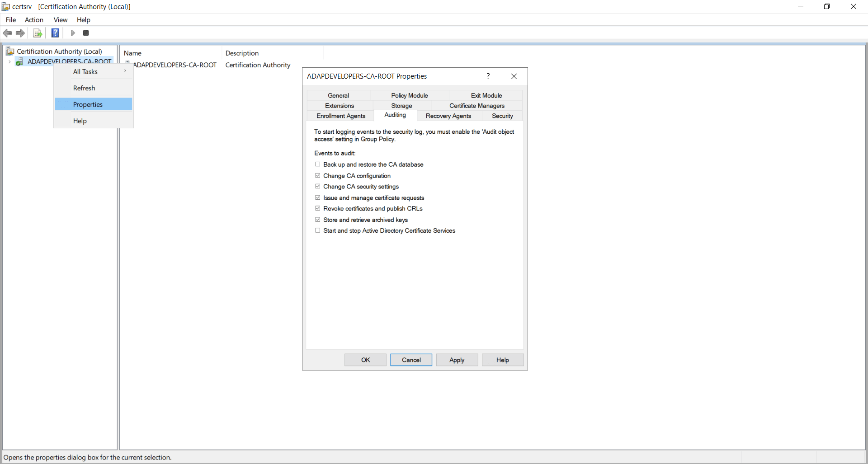Expand the All Tasks submenu

[x=94, y=71]
